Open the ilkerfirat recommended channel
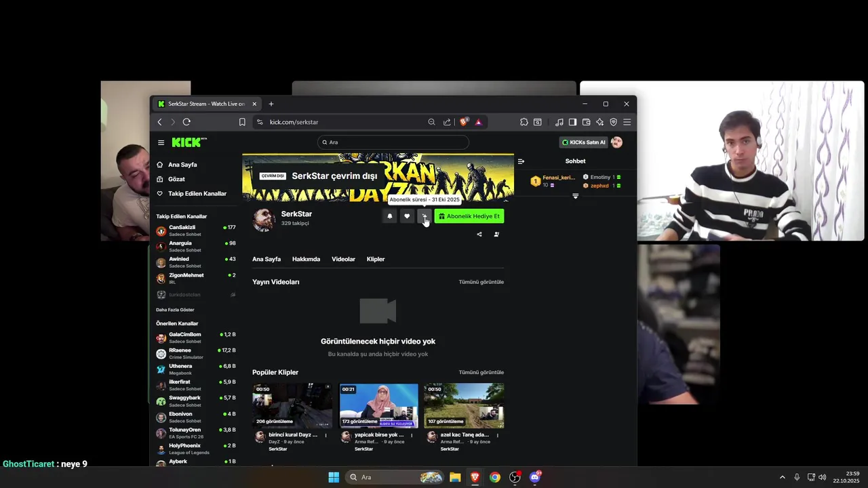This screenshot has height=488, width=868. (x=196, y=385)
